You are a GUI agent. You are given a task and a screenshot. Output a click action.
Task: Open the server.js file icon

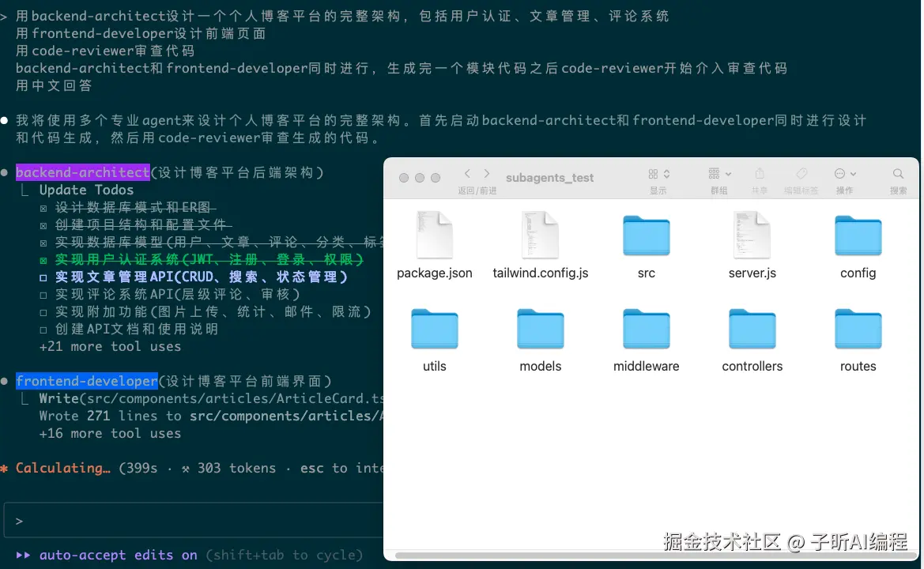752,235
